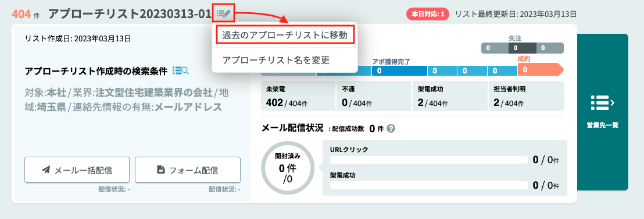Click リスト最終更新日: 2023年03月13日 text

(516, 14)
